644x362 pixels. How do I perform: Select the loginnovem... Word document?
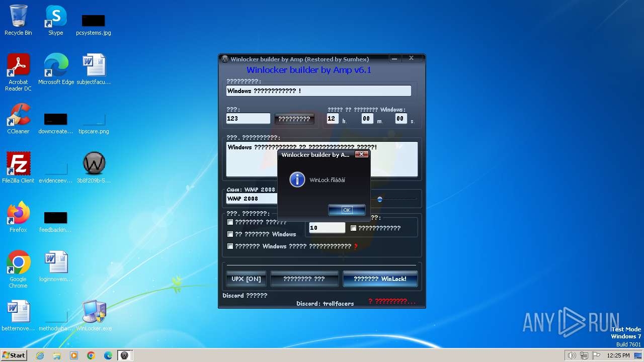tap(56, 266)
